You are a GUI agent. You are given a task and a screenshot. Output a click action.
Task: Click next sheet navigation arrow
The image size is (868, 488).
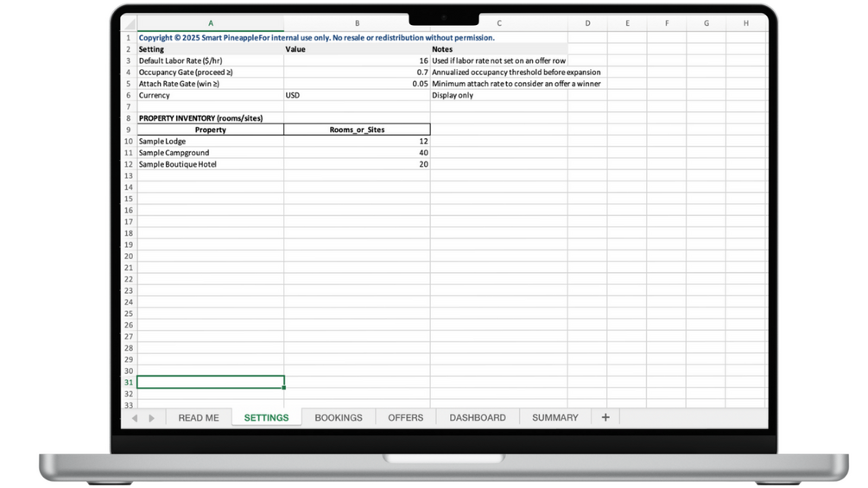[x=152, y=418]
